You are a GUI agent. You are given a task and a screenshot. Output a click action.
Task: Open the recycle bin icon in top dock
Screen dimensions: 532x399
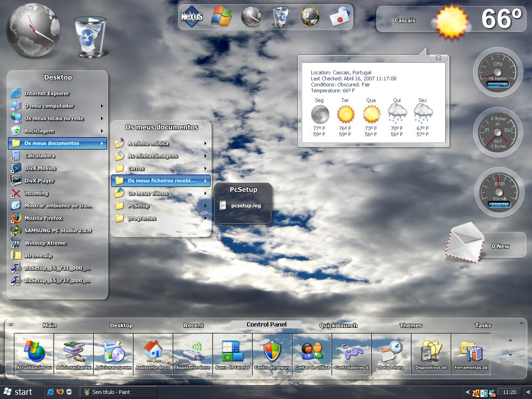pyautogui.click(x=280, y=17)
